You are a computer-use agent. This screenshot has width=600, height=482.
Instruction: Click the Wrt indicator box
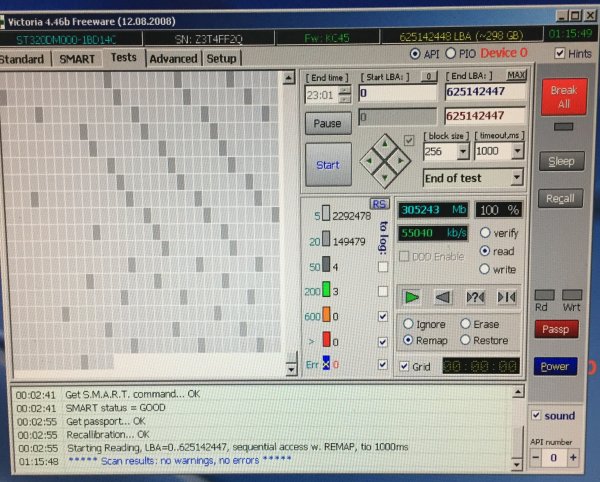[x=572, y=295]
